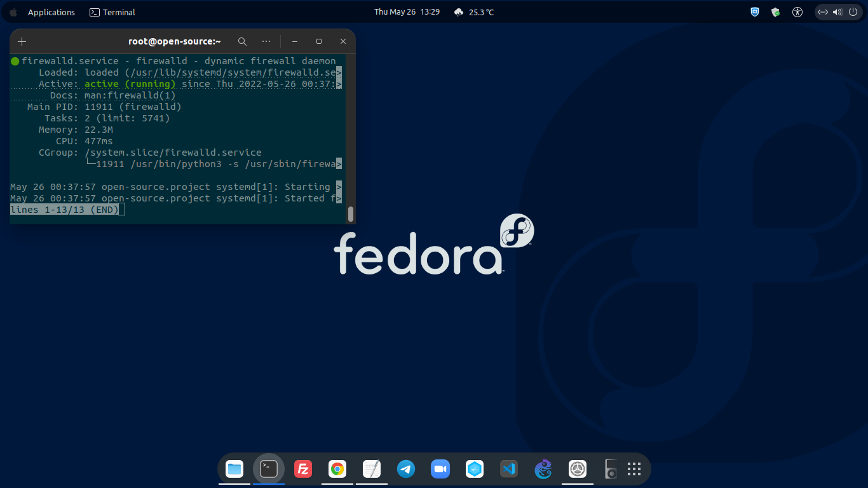Open the blue hexagon app in dock

tap(475, 470)
